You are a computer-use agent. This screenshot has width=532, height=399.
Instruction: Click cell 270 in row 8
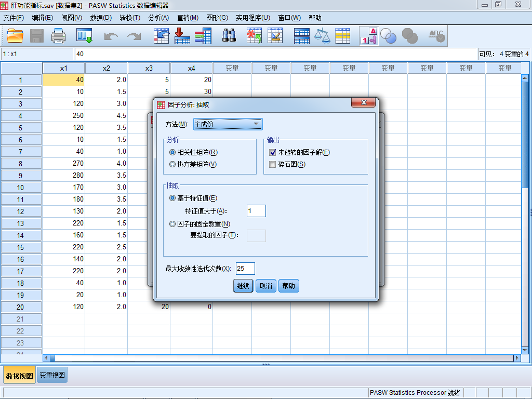[x=64, y=163]
